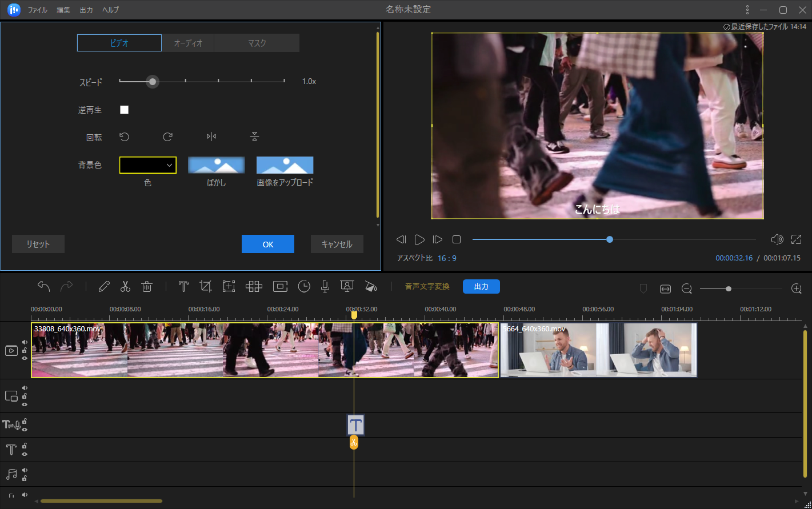Enter fullscreen preview
The image size is (812, 509).
[796, 239]
